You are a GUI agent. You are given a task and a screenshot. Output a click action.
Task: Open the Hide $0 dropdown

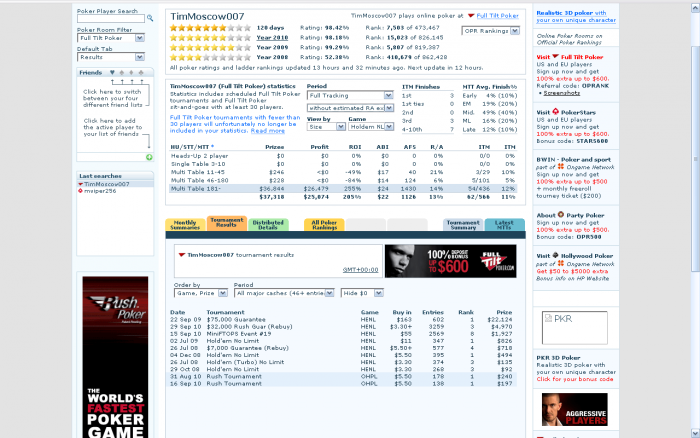point(362,293)
